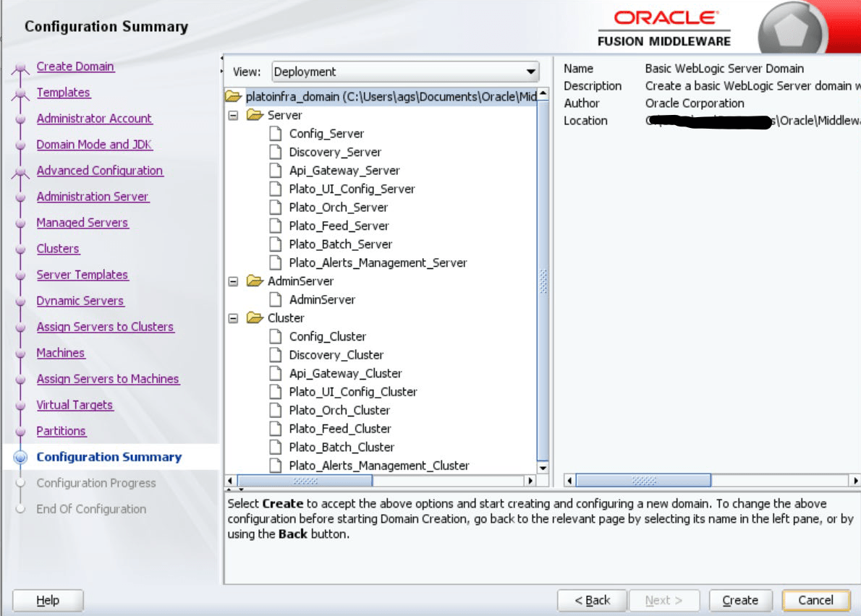Click the Plato_Orch_Server document icon

276,208
